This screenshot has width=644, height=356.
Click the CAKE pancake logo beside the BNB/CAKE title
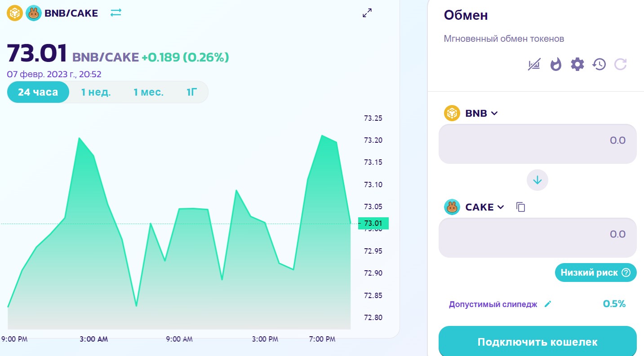tap(33, 13)
